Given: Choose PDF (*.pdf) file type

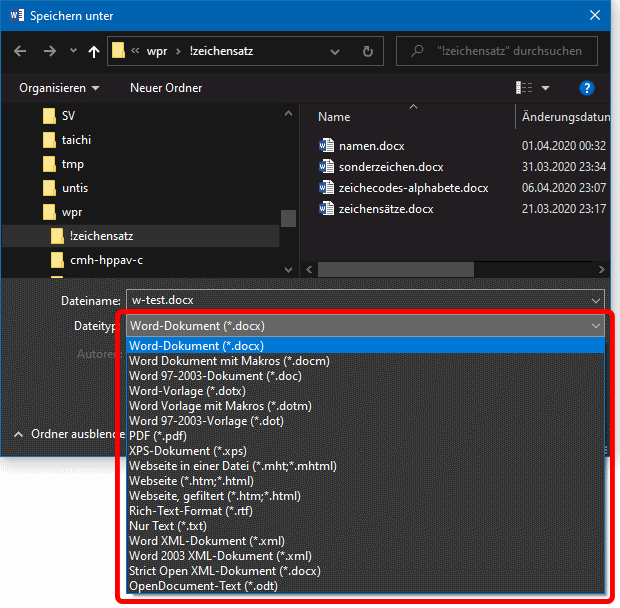Looking at the screenshot, I should [x=157, y=436].
